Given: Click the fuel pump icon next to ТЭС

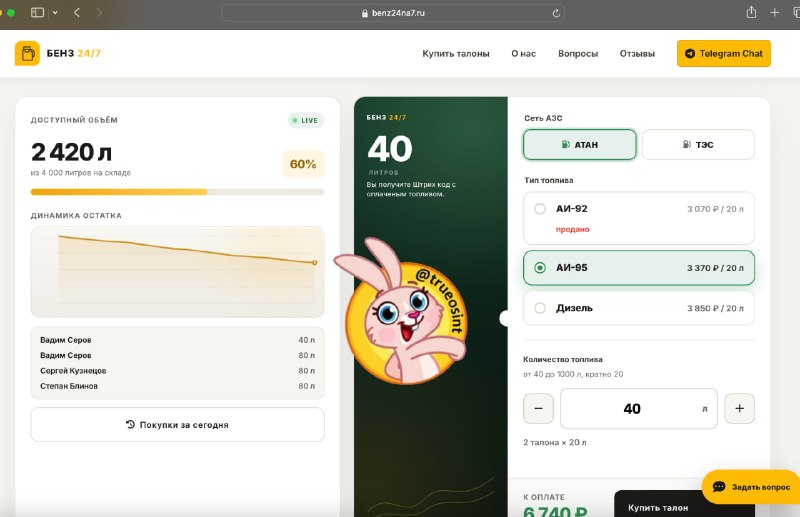Looking at the screenshot, I should click(x=687, y=144).
